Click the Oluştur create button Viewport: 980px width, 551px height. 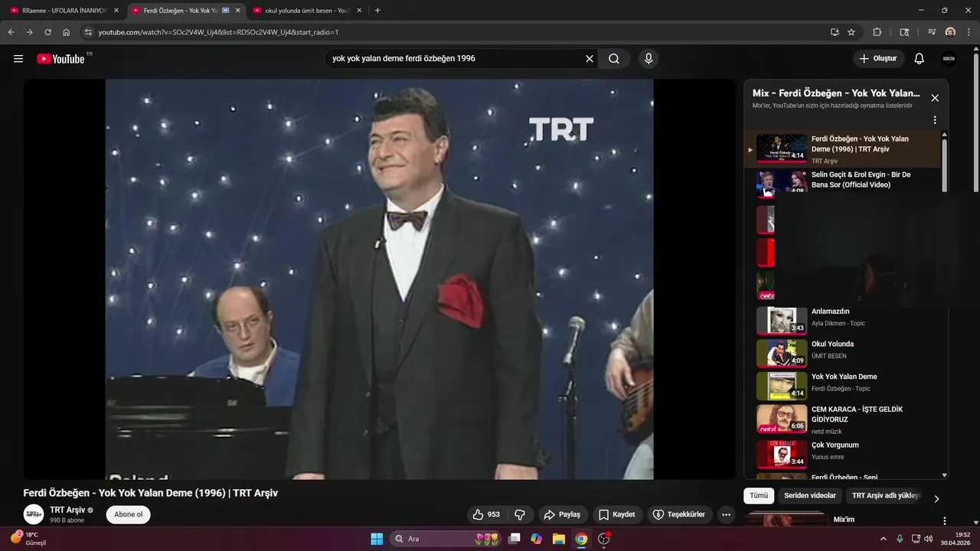(x=879, y=59)
